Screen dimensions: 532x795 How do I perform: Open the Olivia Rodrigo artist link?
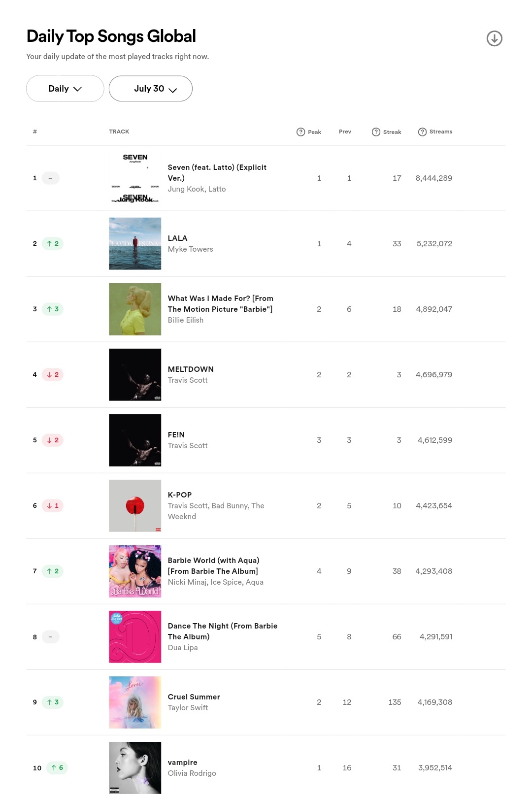[192, 773]
